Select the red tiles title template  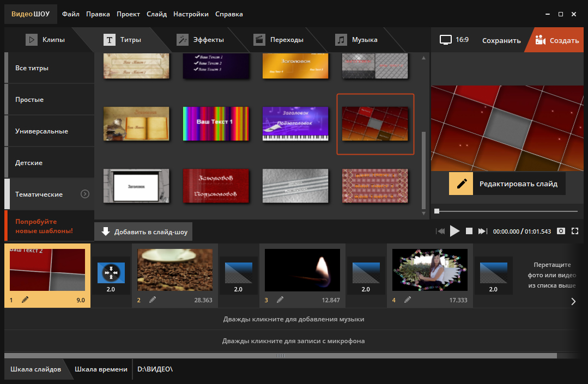[x=375, y=124]
